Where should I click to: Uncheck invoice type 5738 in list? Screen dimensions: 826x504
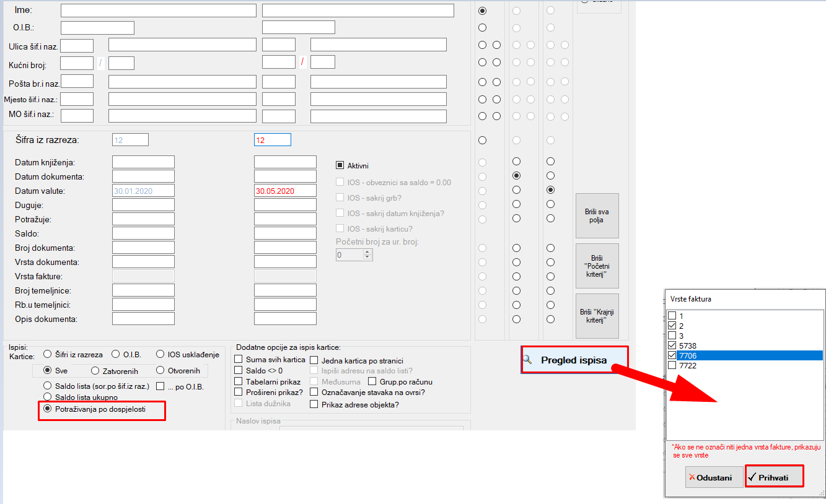(x=673, y=345)
